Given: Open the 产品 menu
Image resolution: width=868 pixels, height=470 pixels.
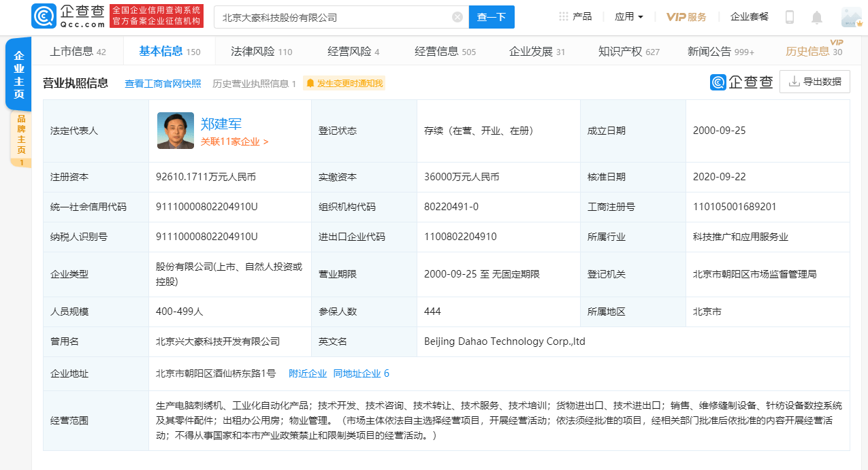Looking at the screenshot, I should (x=583, y=16).
